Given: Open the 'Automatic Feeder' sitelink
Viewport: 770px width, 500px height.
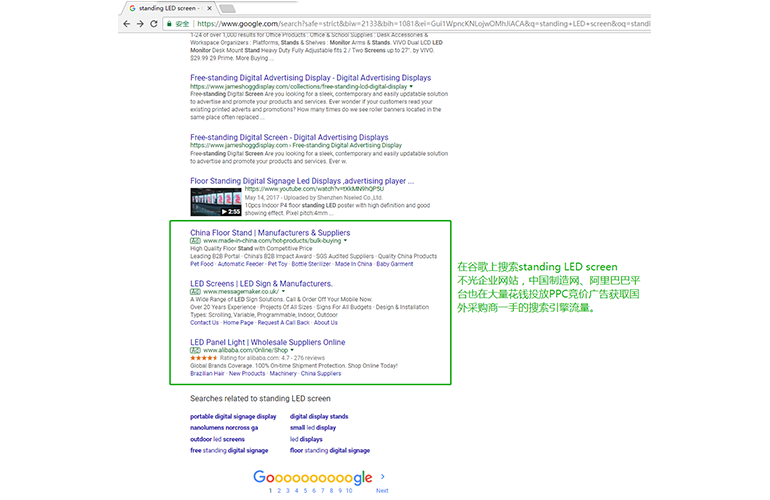Looking at the screenshot, I should pos(241,264).
